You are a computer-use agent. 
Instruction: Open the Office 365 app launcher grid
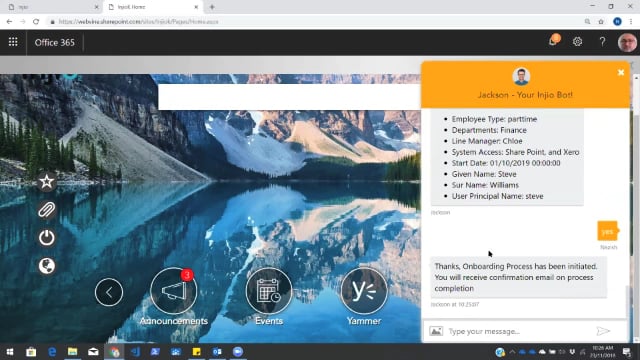coord(13,42)
